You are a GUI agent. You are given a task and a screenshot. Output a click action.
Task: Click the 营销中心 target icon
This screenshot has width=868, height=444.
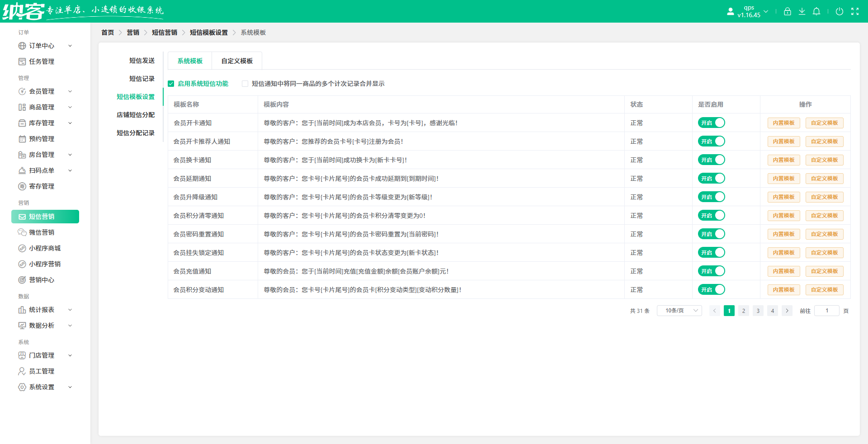coord(22,280)
